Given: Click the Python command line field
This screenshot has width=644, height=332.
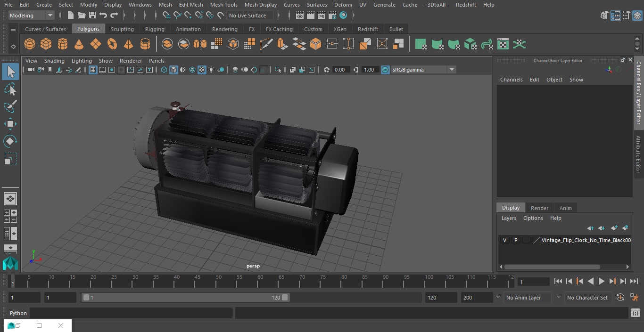Looking at the screenshot, I should pyautogui.click(x=131, y=313).
